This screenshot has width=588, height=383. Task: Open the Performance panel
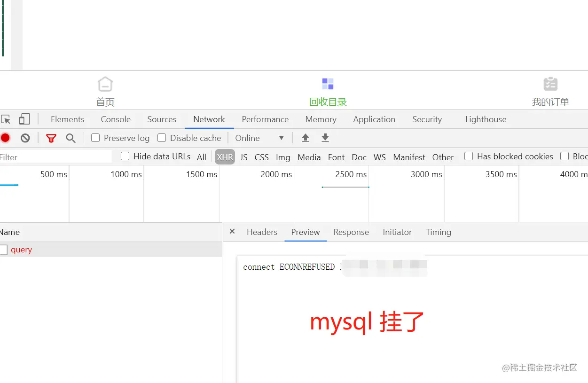(265, 119)
